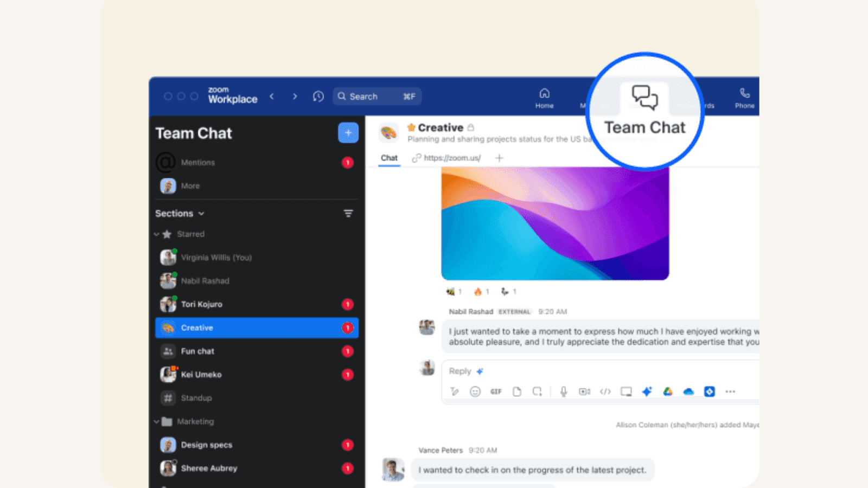The image size is (868, 488).
Task: Attach a file from Google Drive
Action: click(668, 391)
